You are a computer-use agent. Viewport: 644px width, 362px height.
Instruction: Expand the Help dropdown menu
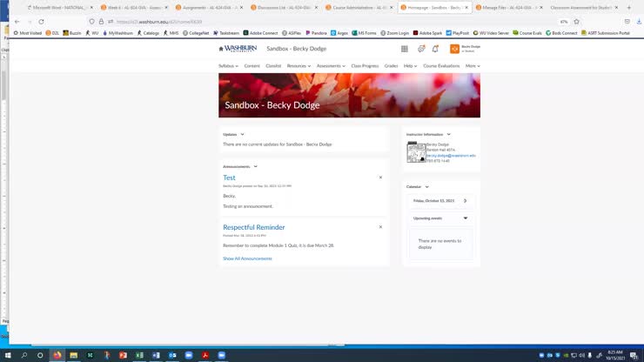click(x=410, y=66)
